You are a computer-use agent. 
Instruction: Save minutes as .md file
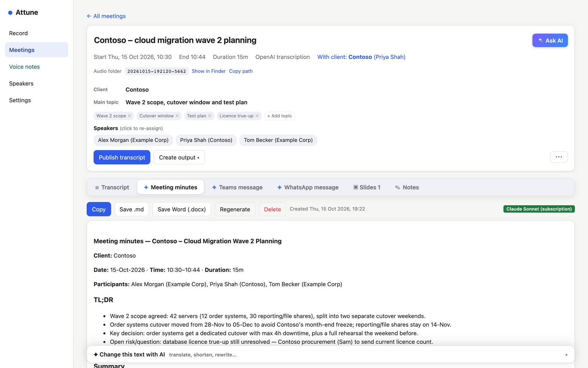(x=132, y=209)
